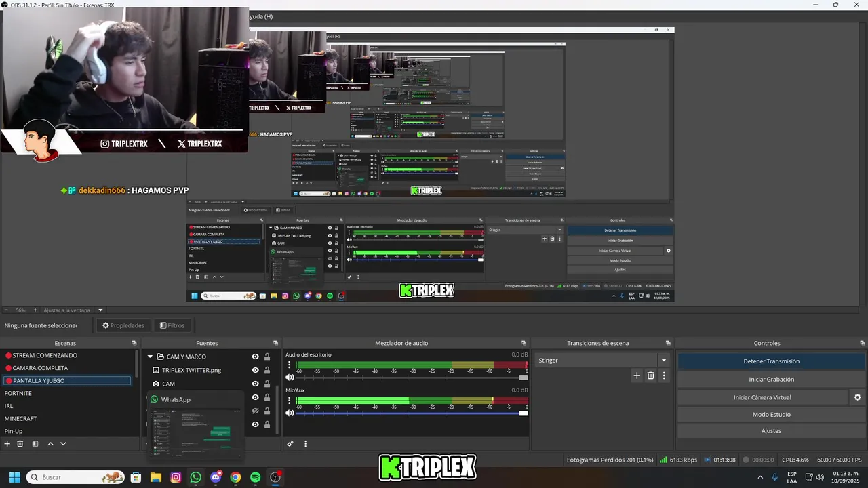Open File Explorer from taskbar

tap(155, 477)
